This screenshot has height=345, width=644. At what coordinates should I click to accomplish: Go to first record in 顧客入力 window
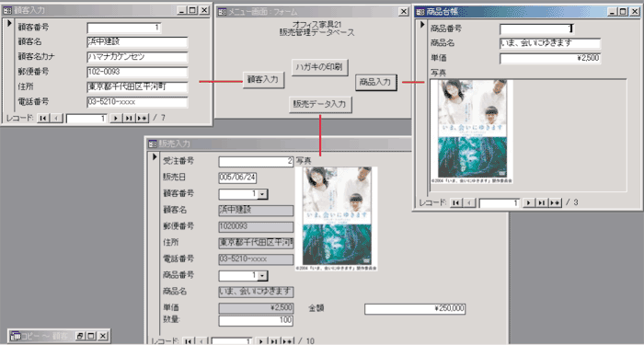click(x=43, y=119)
